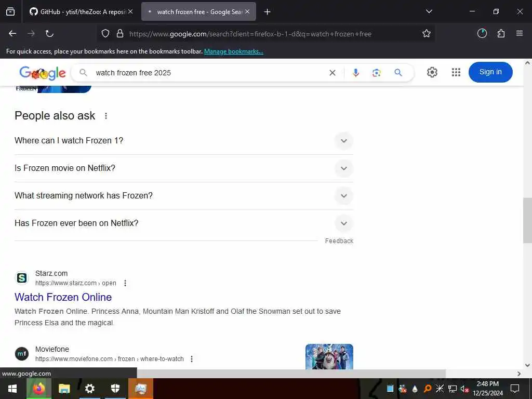Open Windows Start menu
This screenshot has height=399, width=532.
(12, 389)
